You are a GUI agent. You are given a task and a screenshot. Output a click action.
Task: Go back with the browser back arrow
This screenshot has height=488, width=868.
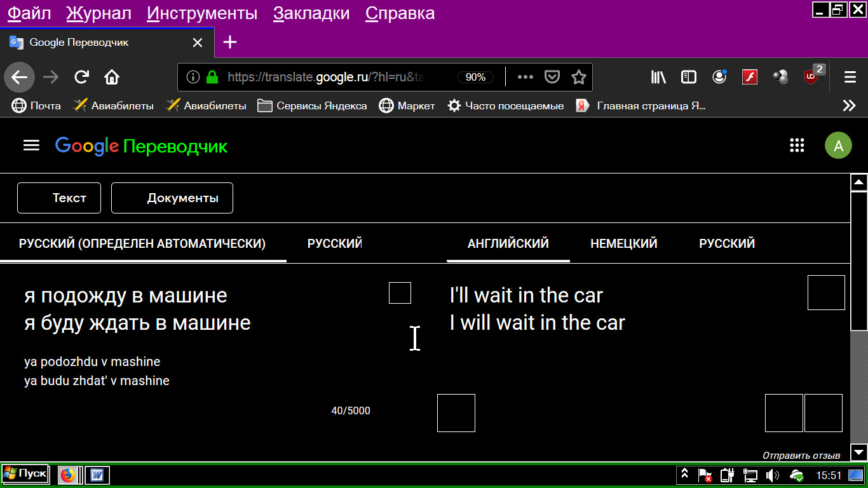19,78
